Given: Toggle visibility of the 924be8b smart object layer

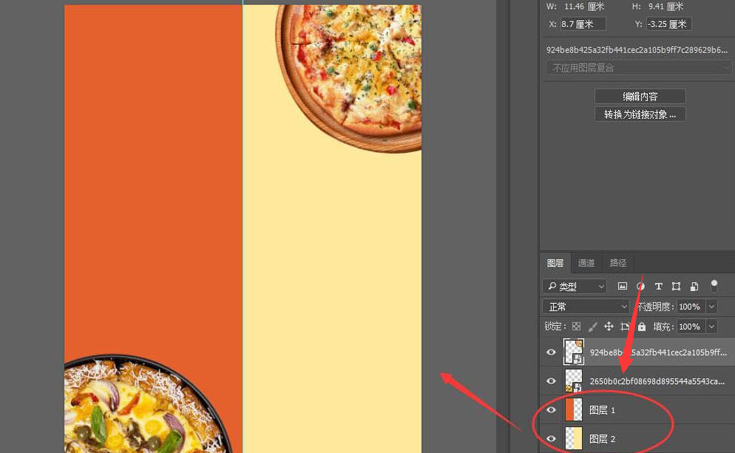Looking at the screenshot, I should click(551, 352).
